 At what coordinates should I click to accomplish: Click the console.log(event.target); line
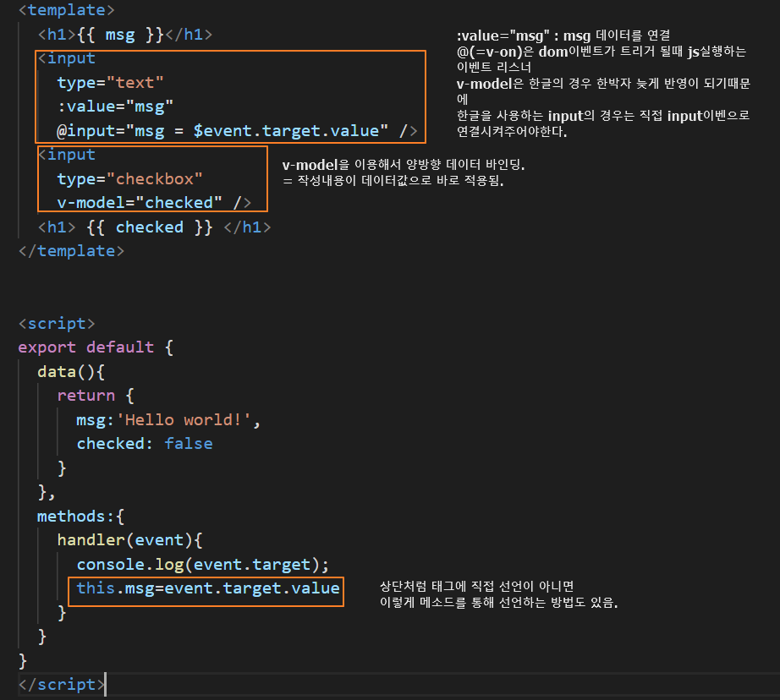click(203, 565)
